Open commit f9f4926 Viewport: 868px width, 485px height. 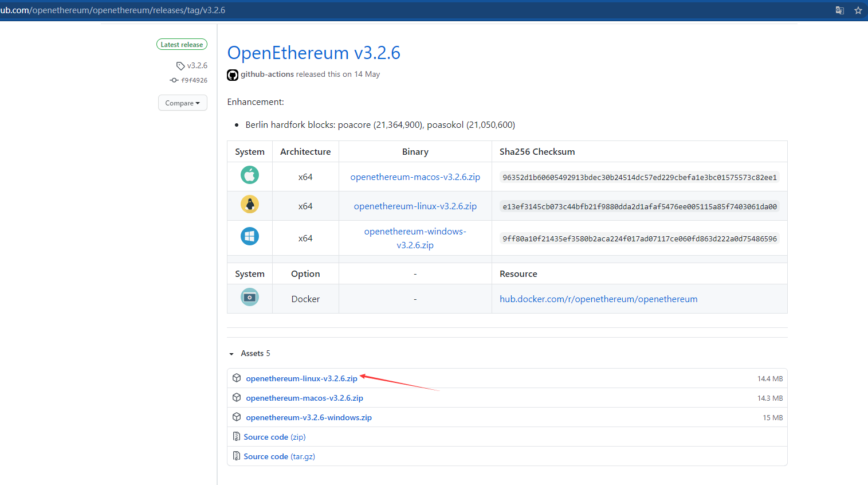194,80
